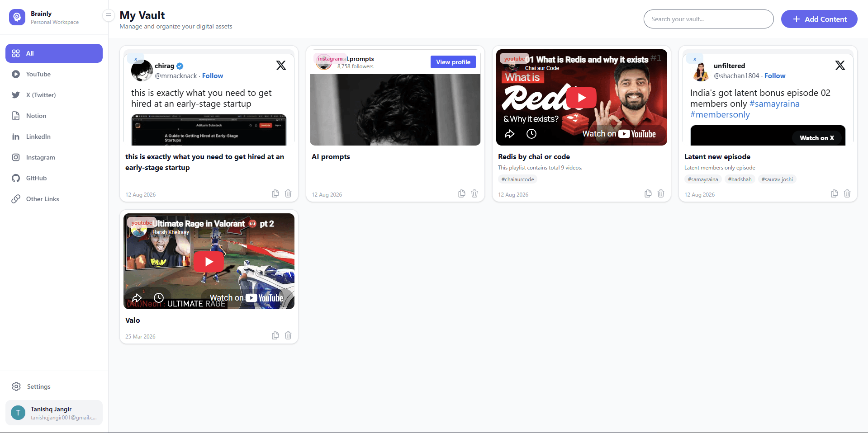Collapse the sidebar with the toggle icon

click(108, 15)
